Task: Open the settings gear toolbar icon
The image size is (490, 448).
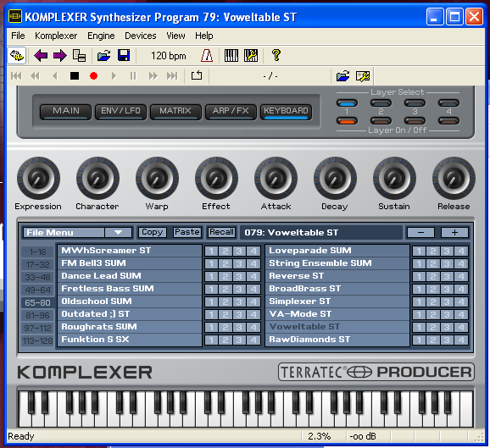Action: click(17, 56)
